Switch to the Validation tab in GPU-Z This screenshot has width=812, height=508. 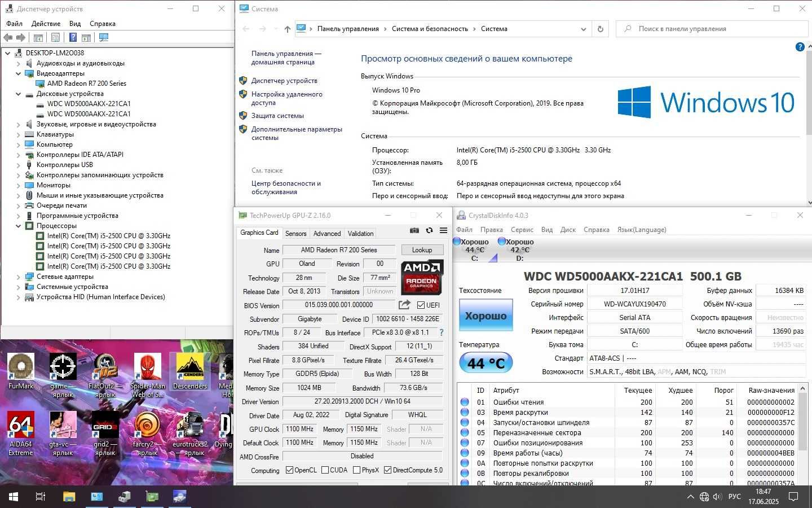coord(360,233)
